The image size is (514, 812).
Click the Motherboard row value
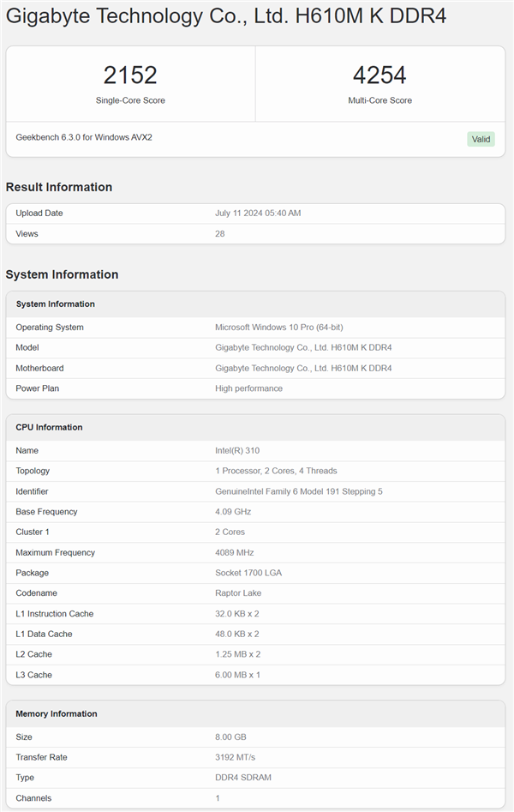click(303, 369)
